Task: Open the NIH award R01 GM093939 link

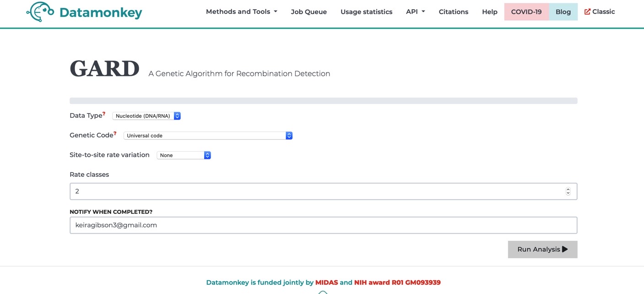Action: coord(397,282)
